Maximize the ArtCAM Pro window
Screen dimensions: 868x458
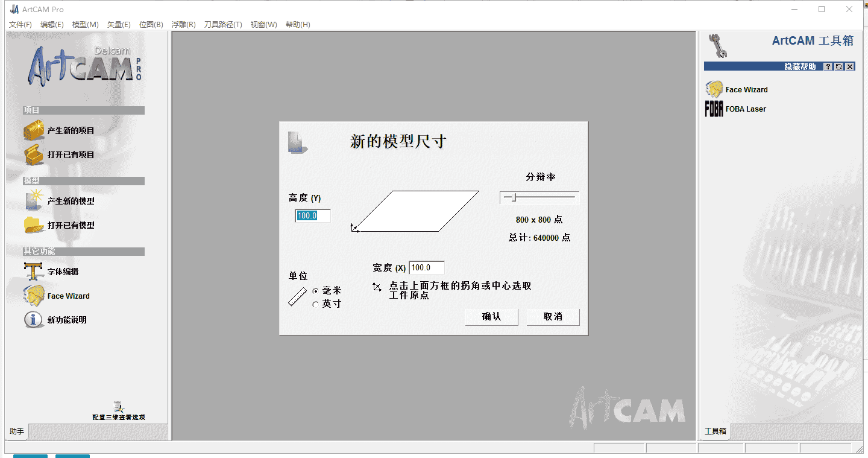tap(822, 9)
